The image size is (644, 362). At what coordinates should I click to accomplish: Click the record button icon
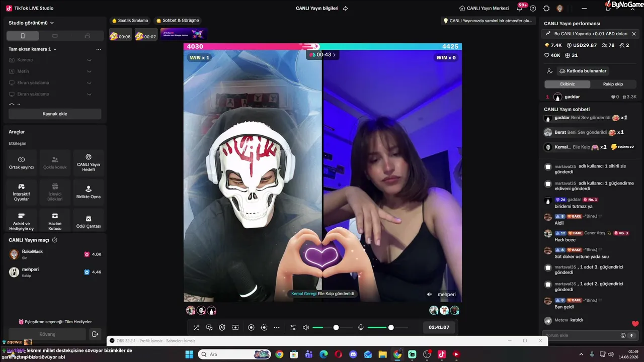(251, 327)
